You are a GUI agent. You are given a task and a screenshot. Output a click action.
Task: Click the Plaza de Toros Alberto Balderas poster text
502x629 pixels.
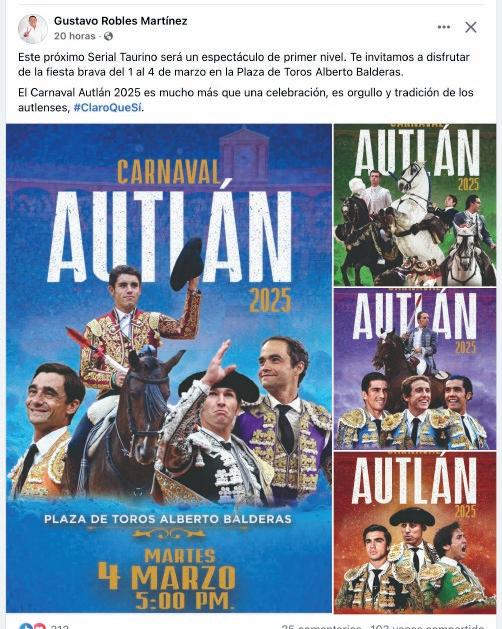(x=168, y=519)
